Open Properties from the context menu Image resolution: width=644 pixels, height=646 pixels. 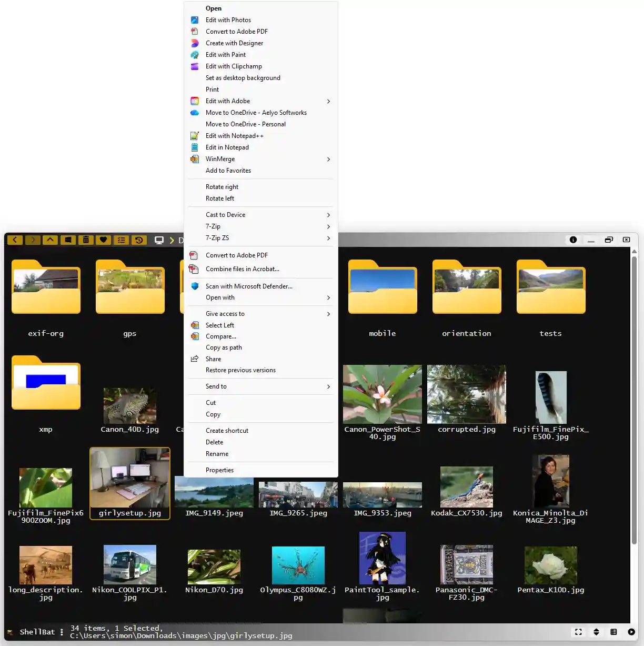pyautogui.click(x=219, y=470)
